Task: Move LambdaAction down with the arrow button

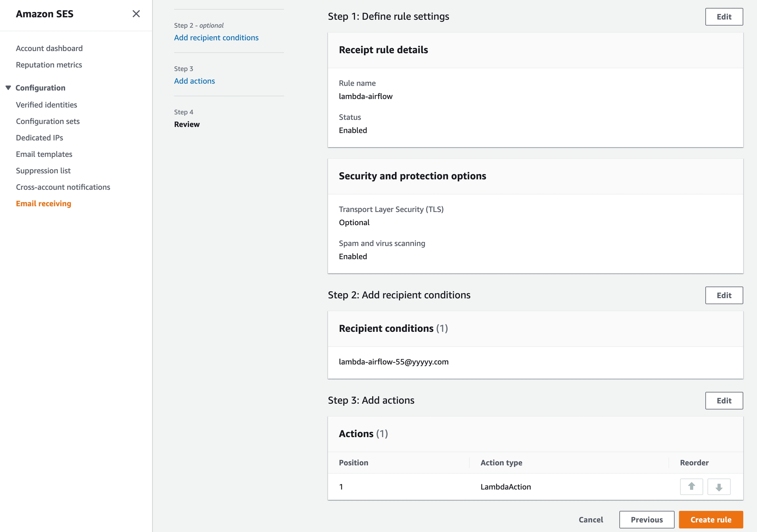Action: (x=719, y=486)
